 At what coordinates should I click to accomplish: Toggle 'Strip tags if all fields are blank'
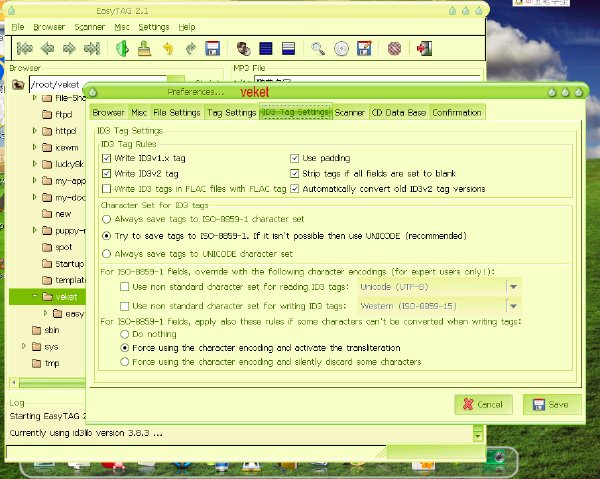[x=294, y=174]
